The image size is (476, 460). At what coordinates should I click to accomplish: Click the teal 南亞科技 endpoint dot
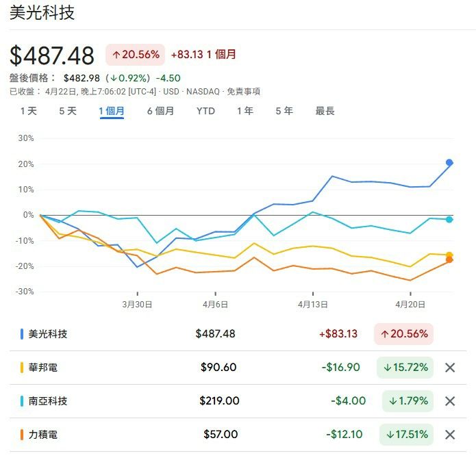pyautogui.click(x=449, y=219)
